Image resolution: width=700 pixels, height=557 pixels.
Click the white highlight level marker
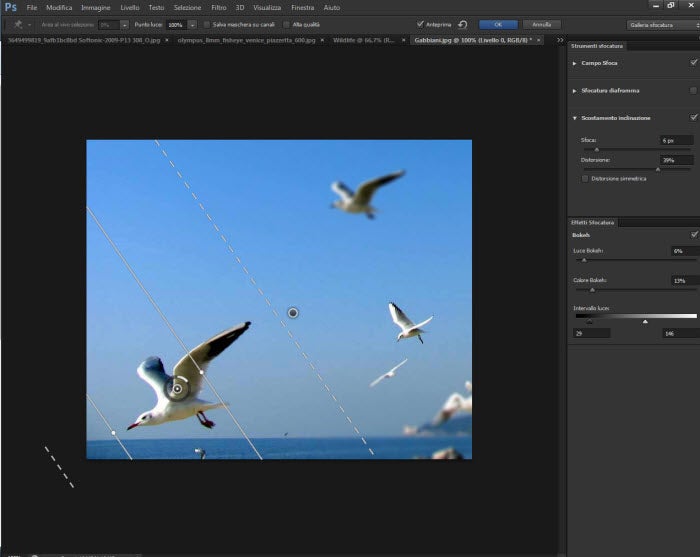coord(645,322)
